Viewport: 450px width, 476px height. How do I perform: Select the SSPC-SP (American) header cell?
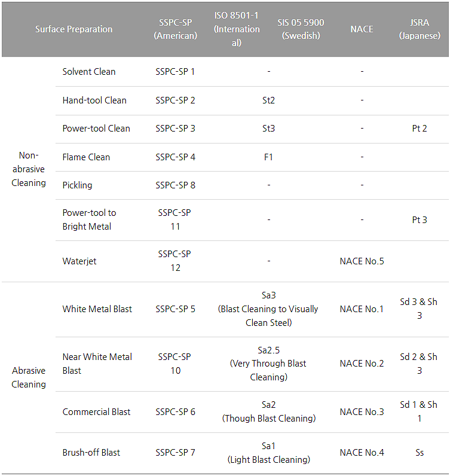pos(175,29)
